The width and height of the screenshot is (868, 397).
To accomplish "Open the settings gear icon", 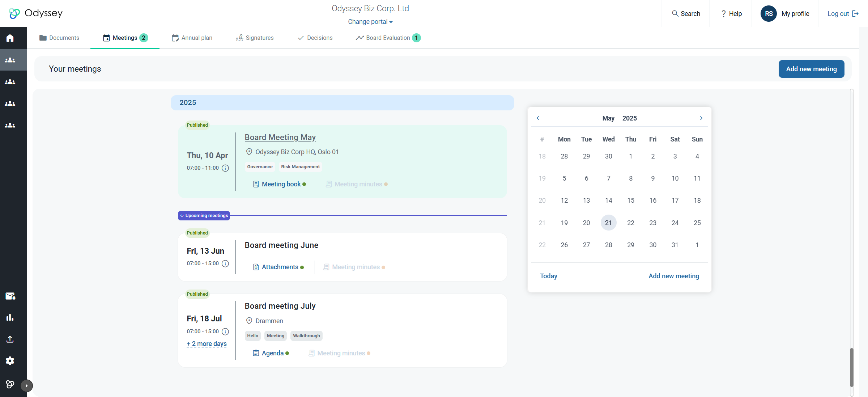I will point(10,361).
